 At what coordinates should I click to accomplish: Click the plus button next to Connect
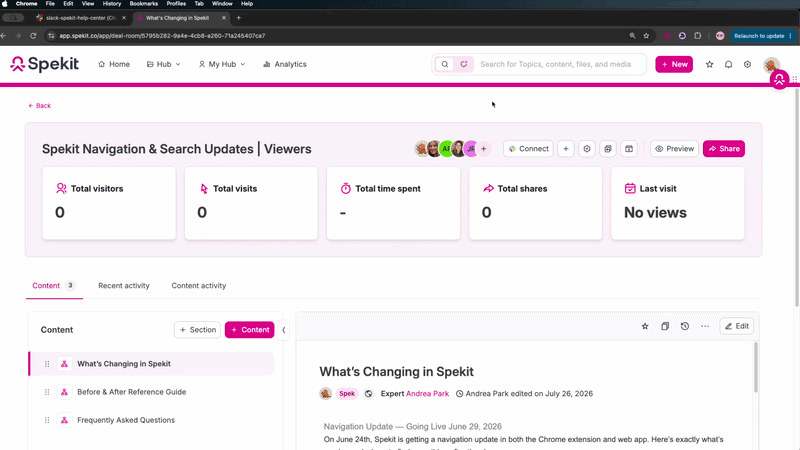566,149
